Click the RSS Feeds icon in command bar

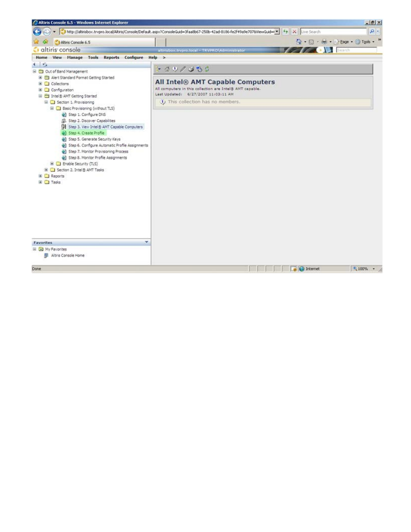click(x=311, y=42)
